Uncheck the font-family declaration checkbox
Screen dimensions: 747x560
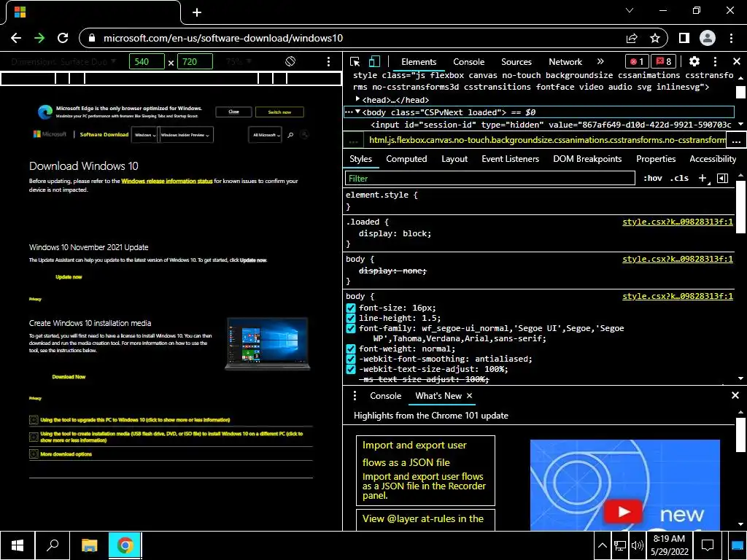pyautogui.click(x=351, y=329)
